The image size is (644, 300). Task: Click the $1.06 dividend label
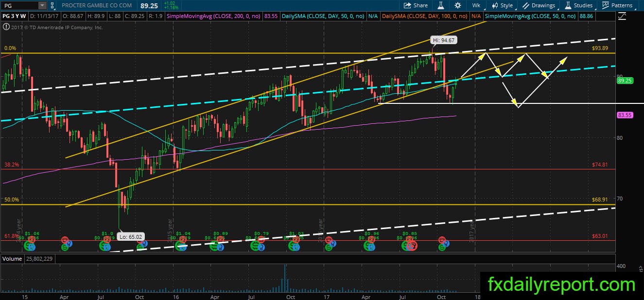pyautogui.click(x=32, y=233)
